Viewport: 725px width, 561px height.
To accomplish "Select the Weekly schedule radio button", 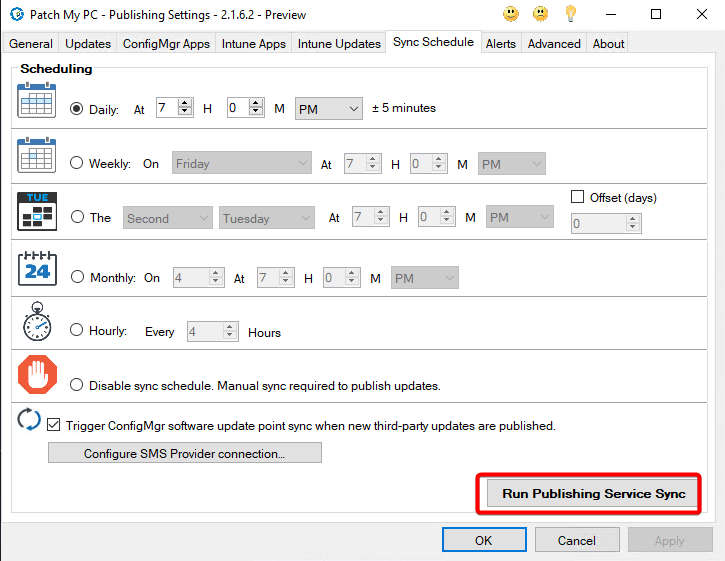I will pyautogui.click(x=76, y=163).
